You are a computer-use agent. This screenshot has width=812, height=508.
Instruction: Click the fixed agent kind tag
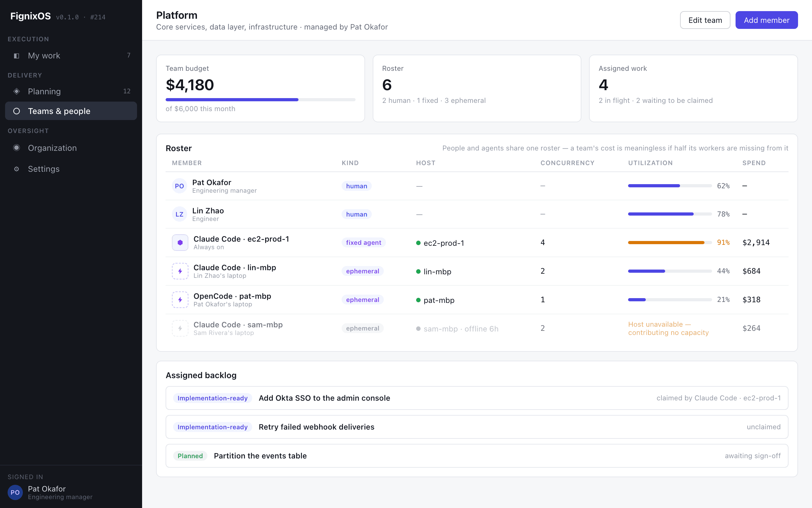click(x=363, y=243)
